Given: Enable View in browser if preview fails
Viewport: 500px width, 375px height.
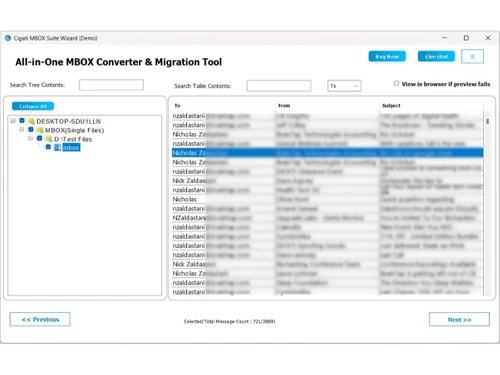Looking at the screenshot, I should pos(396,83).
